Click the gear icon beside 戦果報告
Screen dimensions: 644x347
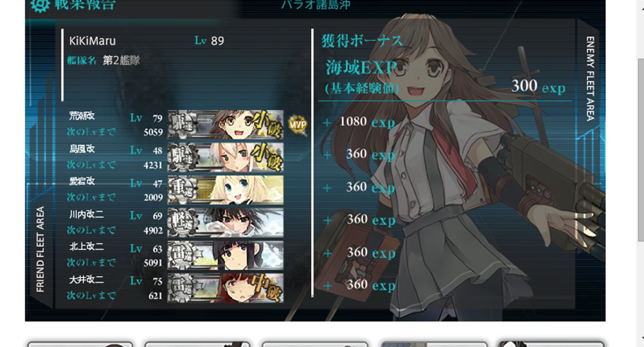[x=40, y=4]
